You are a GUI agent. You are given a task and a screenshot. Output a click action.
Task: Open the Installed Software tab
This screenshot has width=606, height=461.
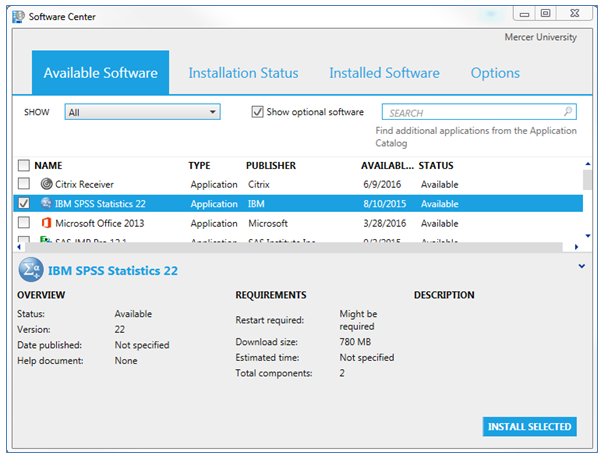click(384, 73)
